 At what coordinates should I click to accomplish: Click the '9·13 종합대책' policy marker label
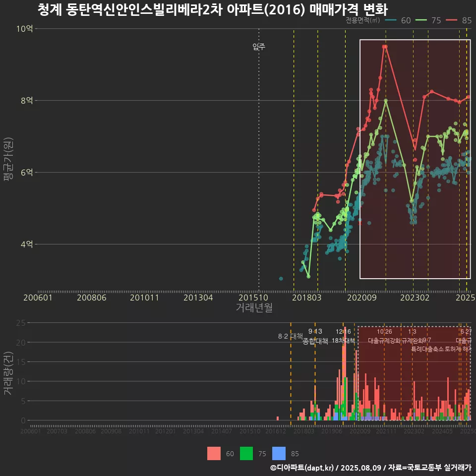(x=315, y=336)
